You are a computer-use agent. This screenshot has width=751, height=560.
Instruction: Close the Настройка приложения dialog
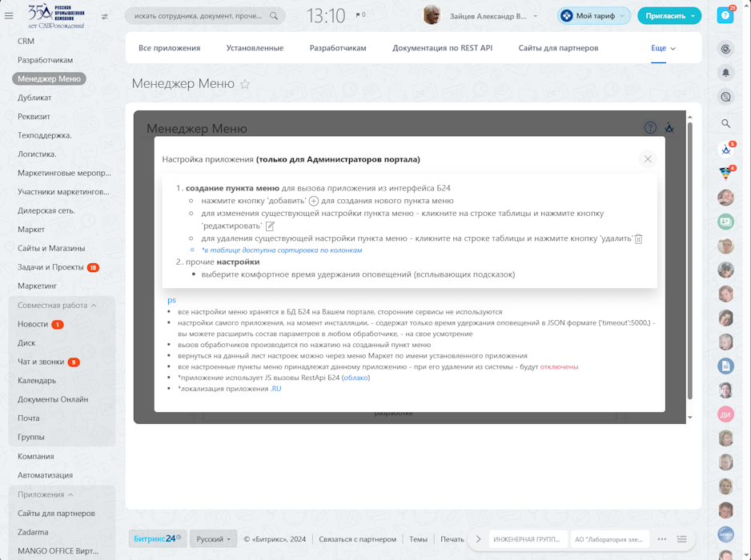(x=648, y=159)
